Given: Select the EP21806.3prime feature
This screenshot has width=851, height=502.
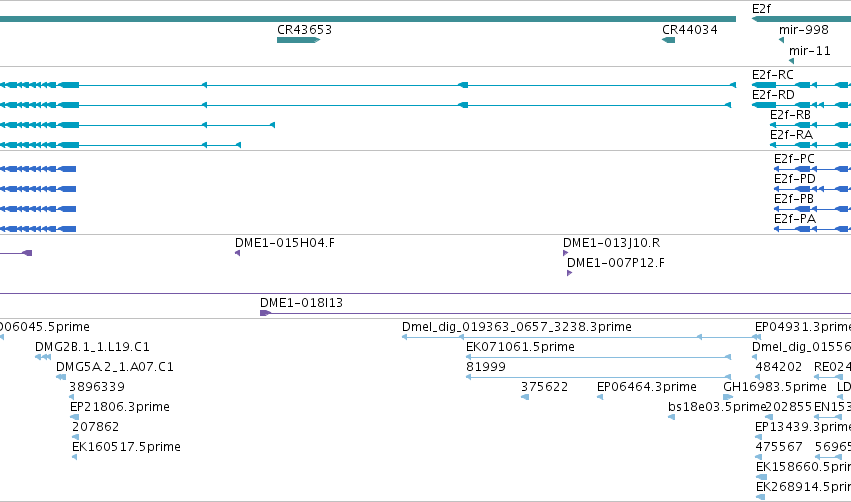Looking at the screenshot, I should pyautogui.click(x=74, y=417).
